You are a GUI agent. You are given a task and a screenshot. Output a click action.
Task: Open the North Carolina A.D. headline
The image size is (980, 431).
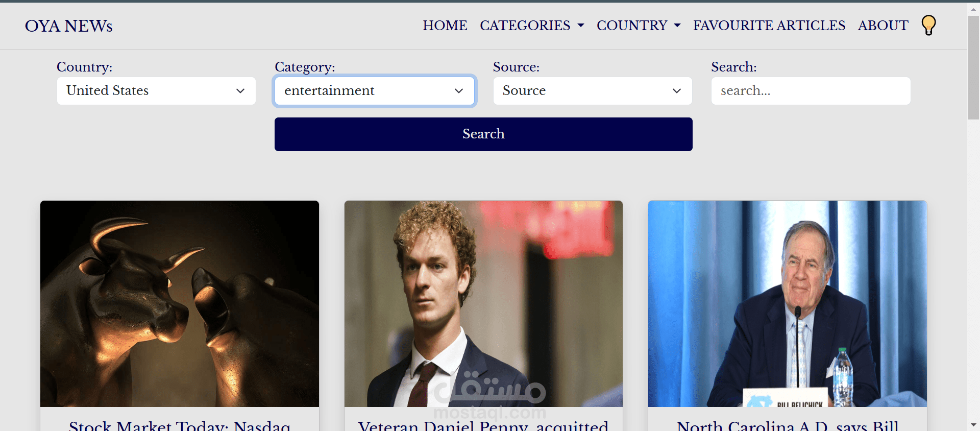787,425
